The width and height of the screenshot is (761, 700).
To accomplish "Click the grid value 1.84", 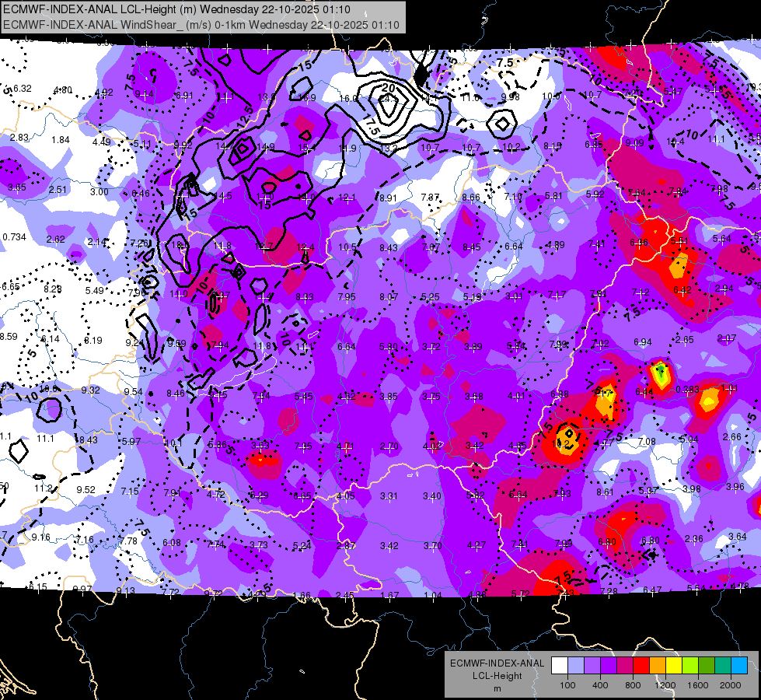I will (61, 140).
